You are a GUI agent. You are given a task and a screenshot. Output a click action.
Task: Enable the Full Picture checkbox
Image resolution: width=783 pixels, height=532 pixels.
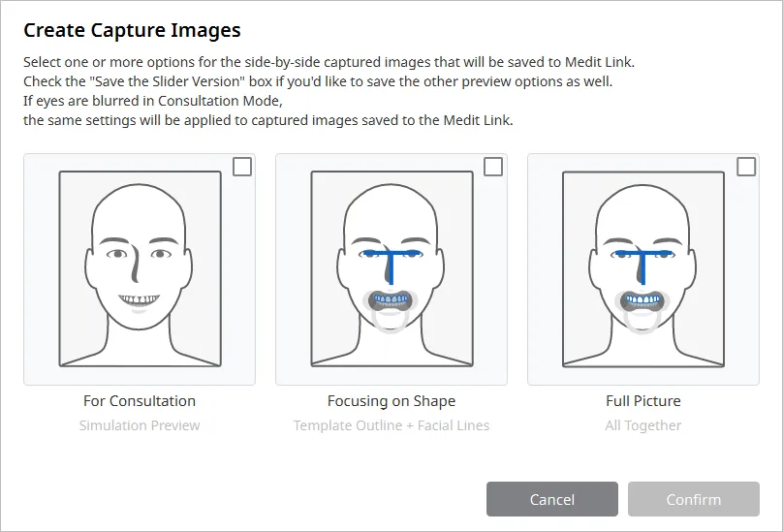tap(746, 167)
